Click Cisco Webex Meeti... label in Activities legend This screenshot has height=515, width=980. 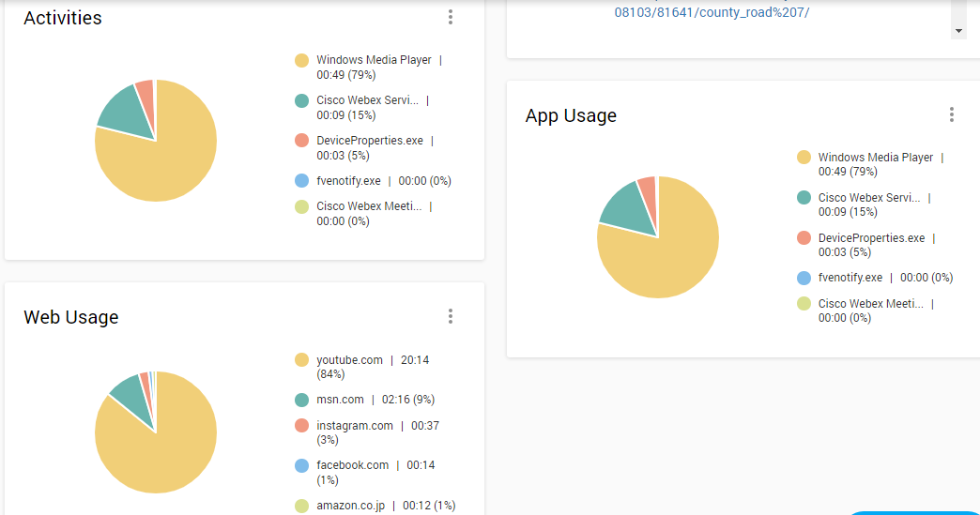click(x=369, y=206)
